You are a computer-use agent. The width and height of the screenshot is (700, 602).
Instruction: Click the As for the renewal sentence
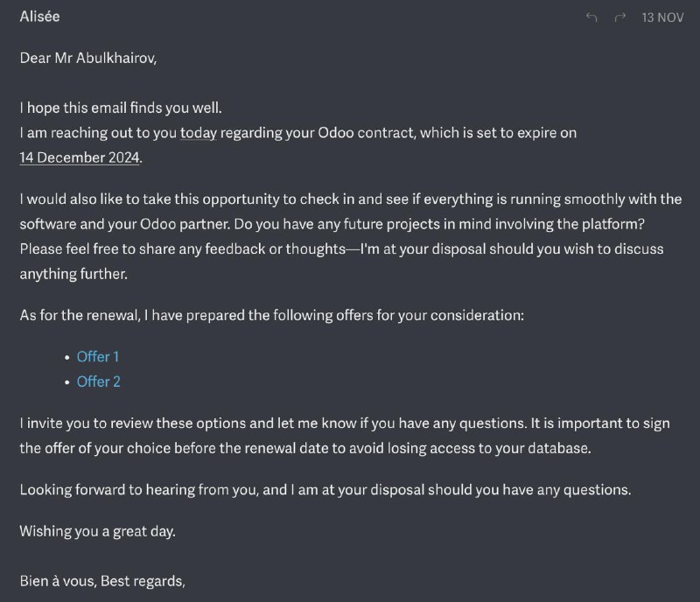point(272,315)
